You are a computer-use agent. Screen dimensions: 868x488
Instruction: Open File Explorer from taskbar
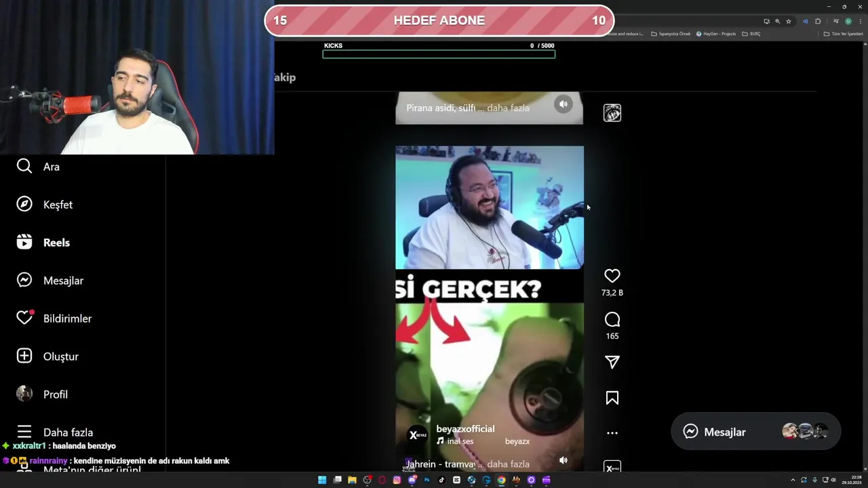click(352, 480)
